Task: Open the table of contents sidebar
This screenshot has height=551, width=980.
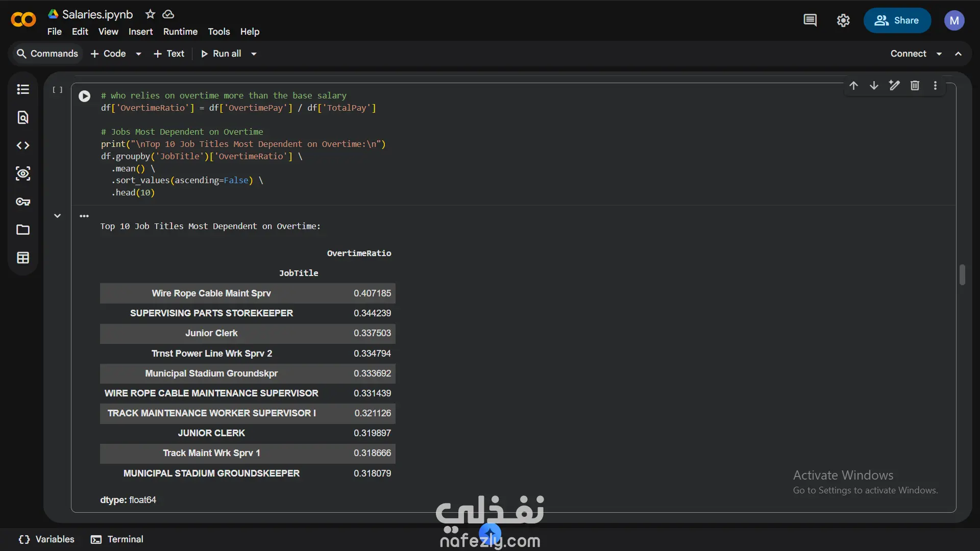Action: tap(23, 89)
